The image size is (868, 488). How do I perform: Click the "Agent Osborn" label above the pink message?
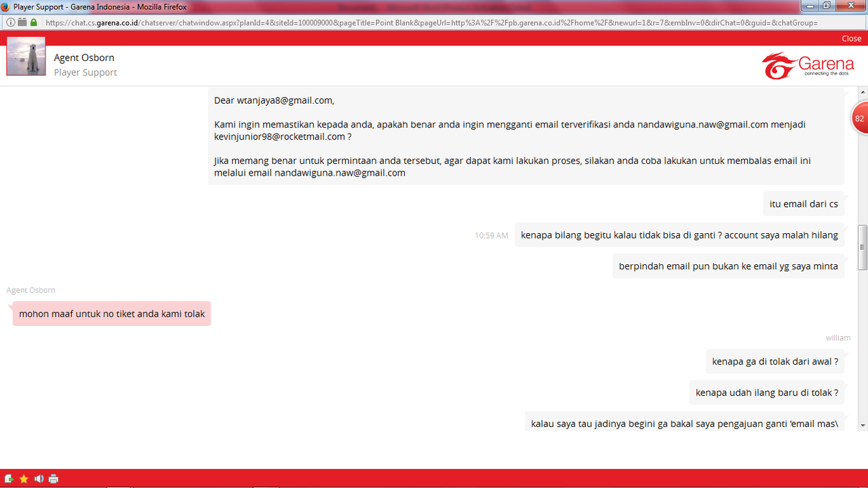pos(31,290)
